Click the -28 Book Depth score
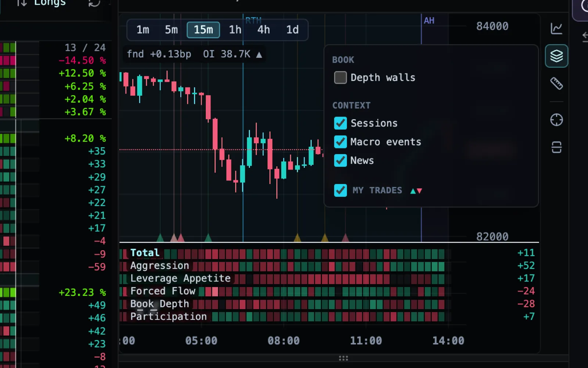Viewport: 588px width, 368px height. pyautogui.click(x=526, y=304)
